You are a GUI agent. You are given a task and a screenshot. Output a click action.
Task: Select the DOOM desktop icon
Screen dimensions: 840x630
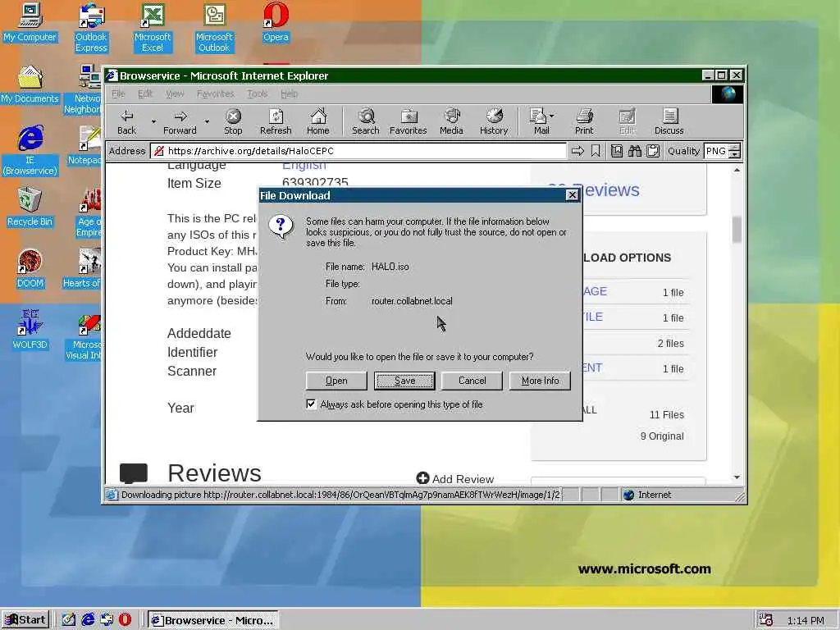[x=30, y=269]
